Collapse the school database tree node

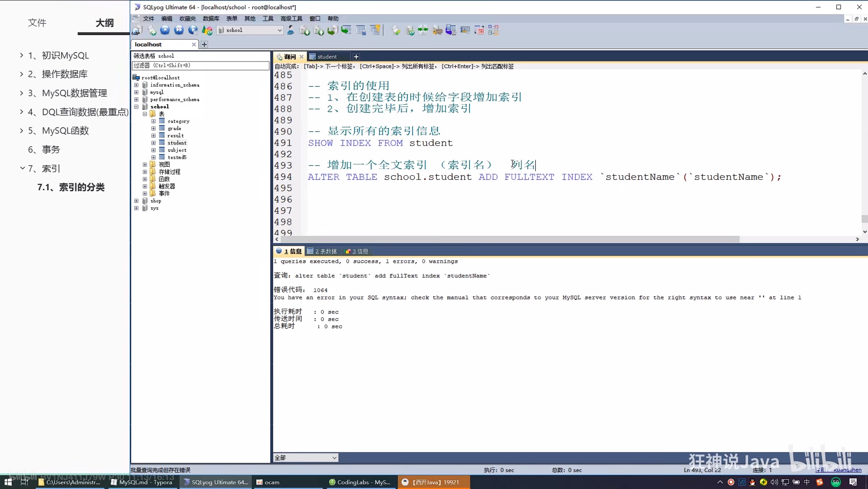[136, 107]
